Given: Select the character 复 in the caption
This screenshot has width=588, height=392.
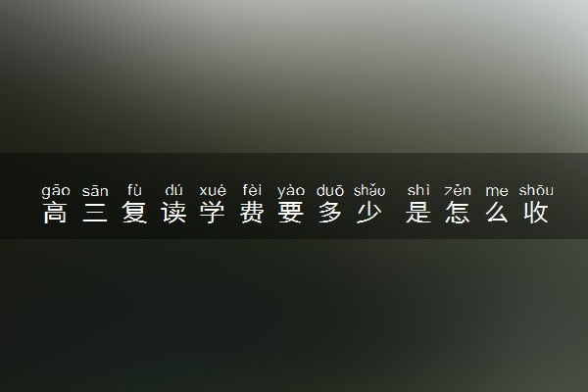Looking at the screenshot, I should coord(134,213).
